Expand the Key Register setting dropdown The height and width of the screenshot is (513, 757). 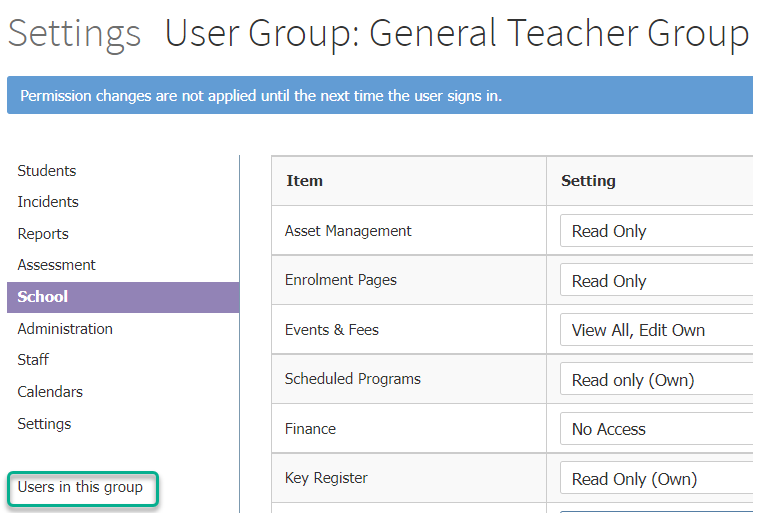(657, 479)
